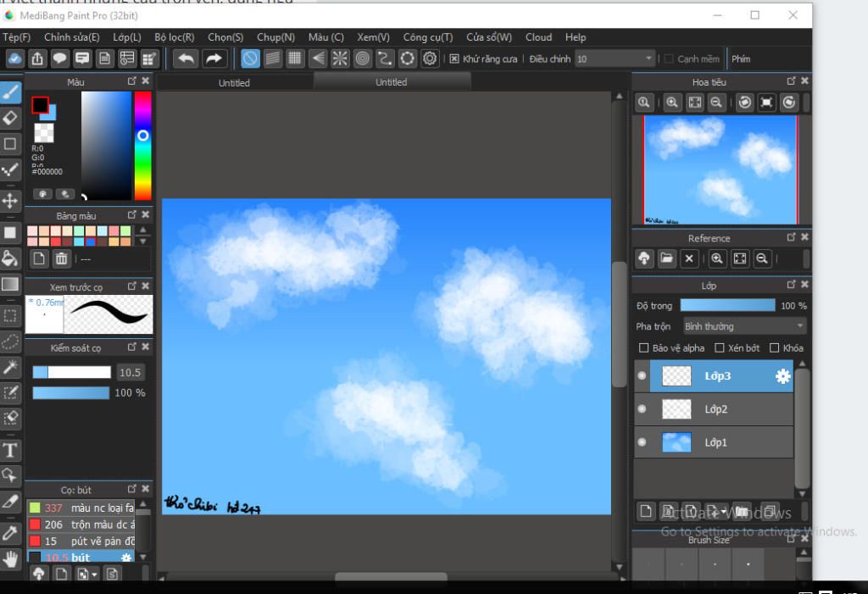
Task: Toggle the Cạnh mềm checkbox
Action: (x=669, y=58)
